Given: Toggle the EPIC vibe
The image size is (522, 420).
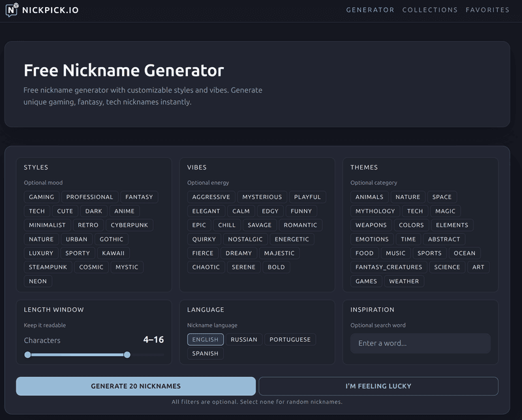Looking at the screenshot, I should [x=198, y=224].
